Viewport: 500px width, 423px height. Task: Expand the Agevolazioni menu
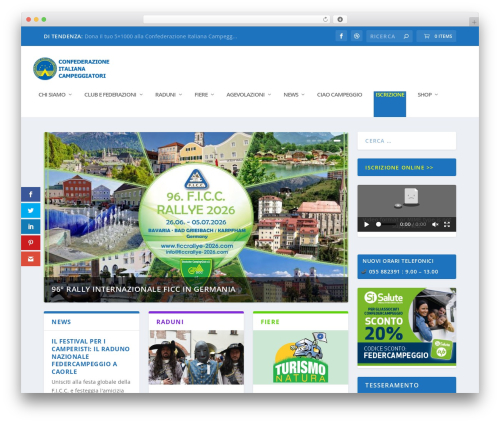(x=249, y=95)
